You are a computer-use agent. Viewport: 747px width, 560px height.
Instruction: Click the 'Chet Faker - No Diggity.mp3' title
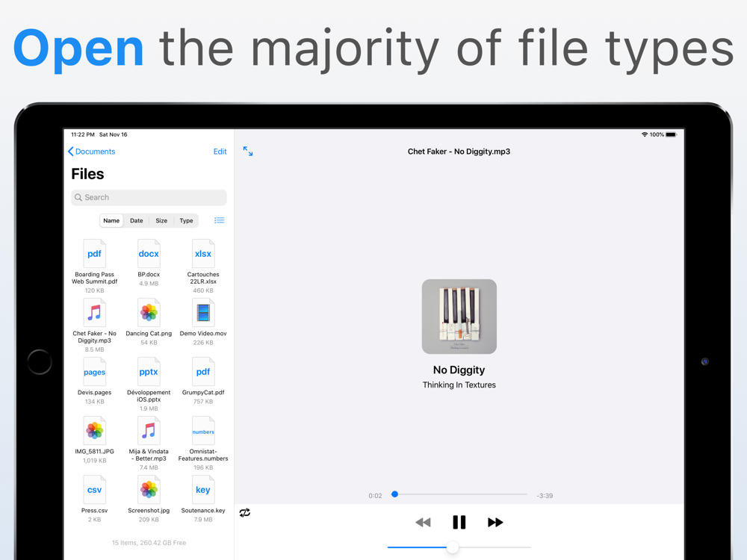(459, 152)
